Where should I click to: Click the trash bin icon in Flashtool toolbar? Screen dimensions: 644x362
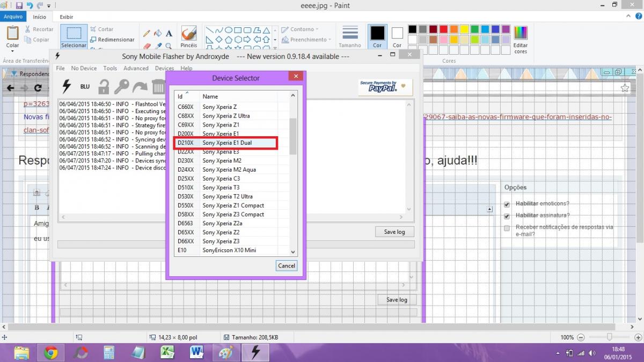[x=158, y=86]
